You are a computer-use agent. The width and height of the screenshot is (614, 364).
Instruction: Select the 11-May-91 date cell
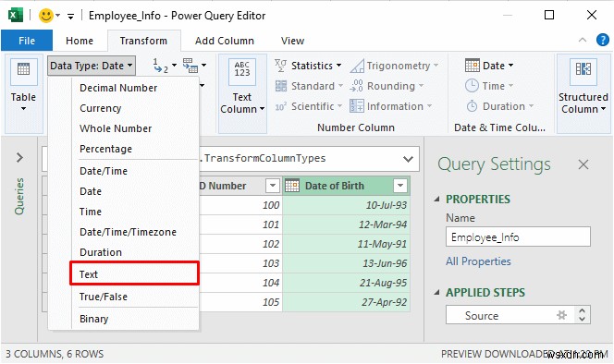pos(346,244)
